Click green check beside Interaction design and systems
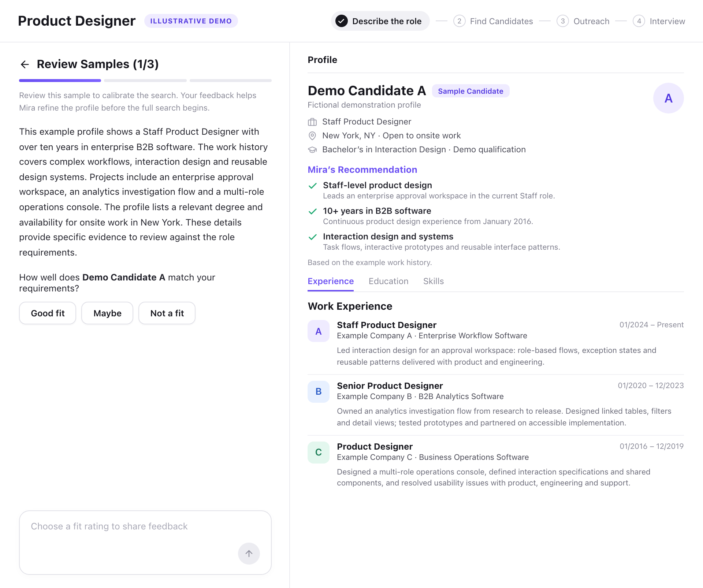This screenshot has height=588, width=703. click(313, 237)
